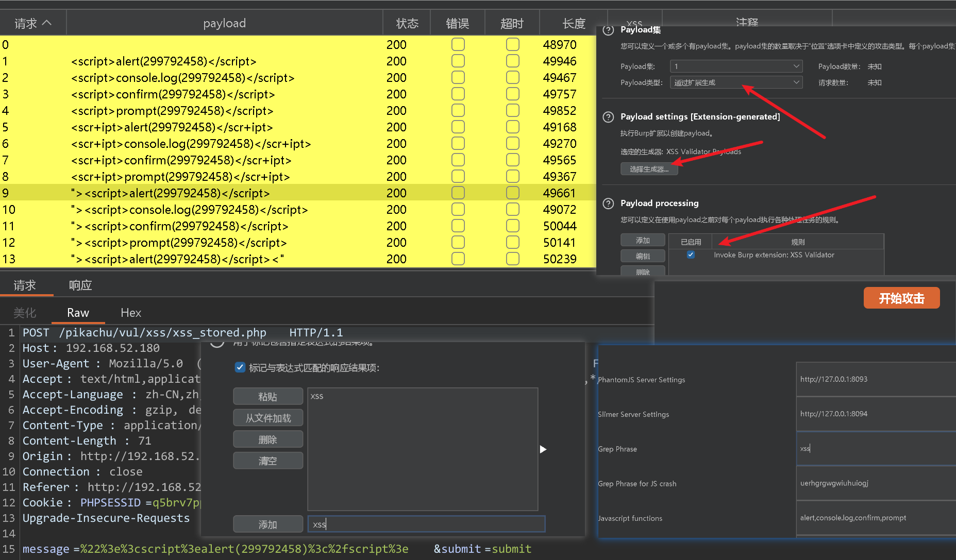Screen dimensions: 956x560
Task: Select the Invoke Burp extension: XSS Validator rule
Action: (x=774, y=255)
